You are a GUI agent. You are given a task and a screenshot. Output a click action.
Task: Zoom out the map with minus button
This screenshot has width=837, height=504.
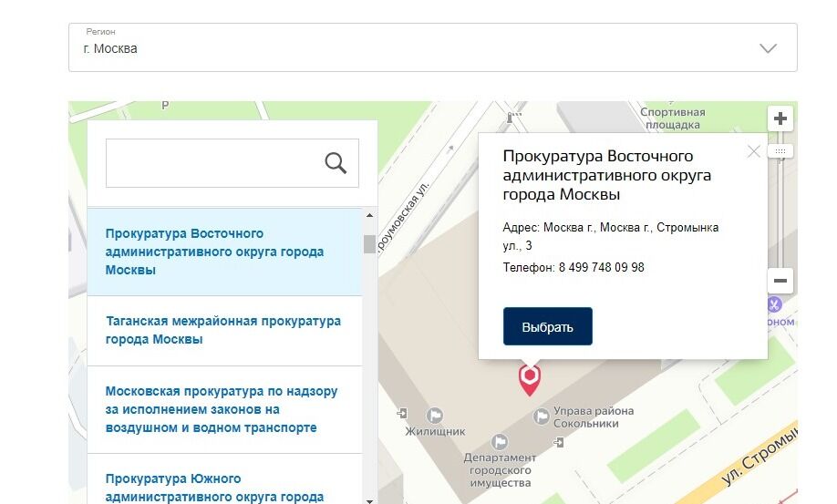pos(780,281)
